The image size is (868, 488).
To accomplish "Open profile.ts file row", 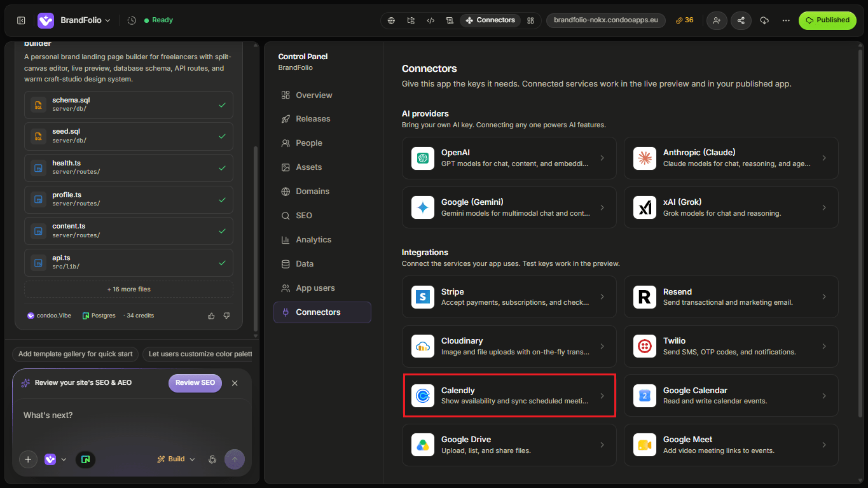I will point(128,200).
